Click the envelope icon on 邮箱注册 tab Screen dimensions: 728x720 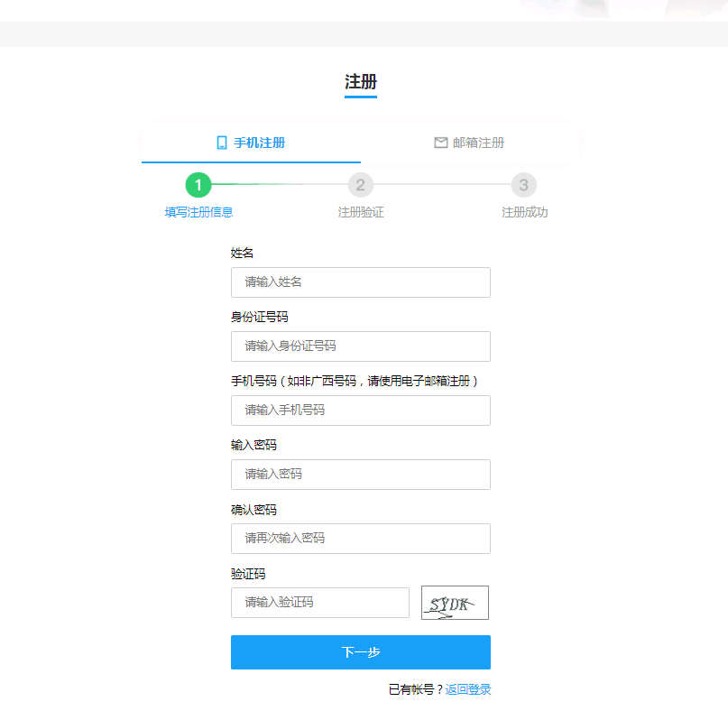click(441, 143)
